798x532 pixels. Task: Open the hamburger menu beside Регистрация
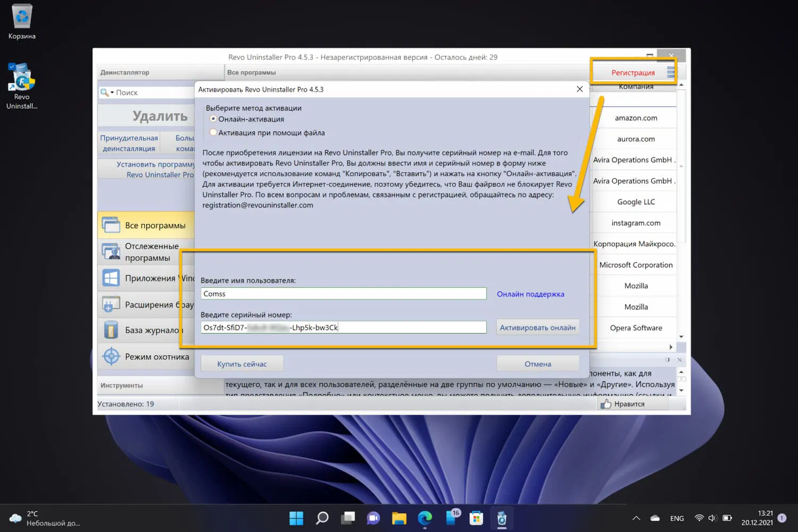[x=670, y=72]
